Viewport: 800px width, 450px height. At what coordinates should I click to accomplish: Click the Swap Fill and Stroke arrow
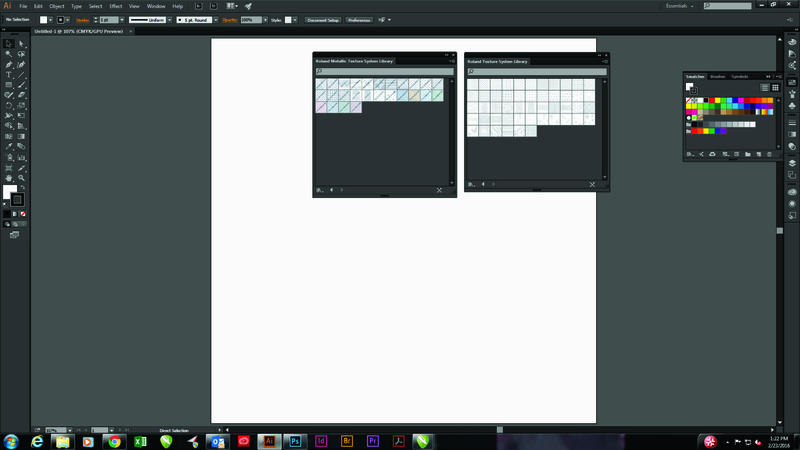(x=22, y=188)
